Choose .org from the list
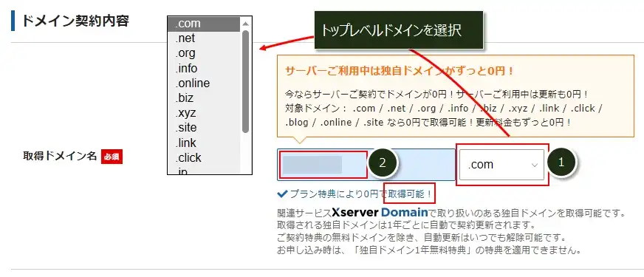Screen dimensions: 644x277 [204, 53]
